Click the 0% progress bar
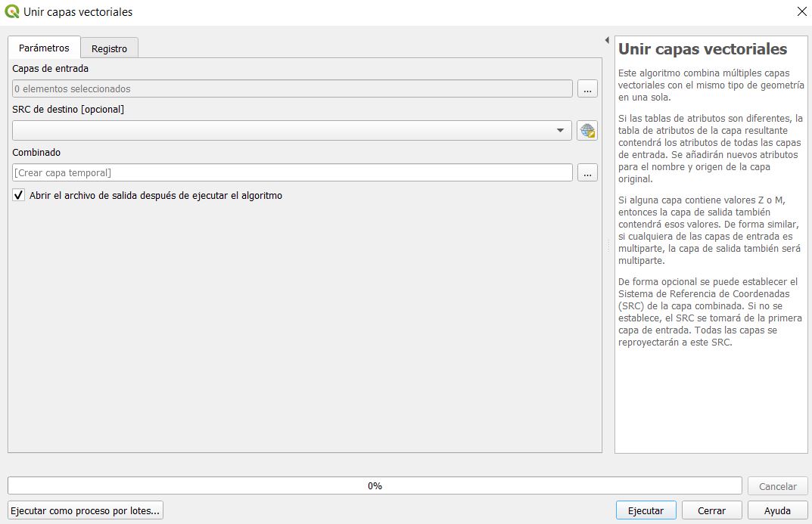 click(375, 486)
